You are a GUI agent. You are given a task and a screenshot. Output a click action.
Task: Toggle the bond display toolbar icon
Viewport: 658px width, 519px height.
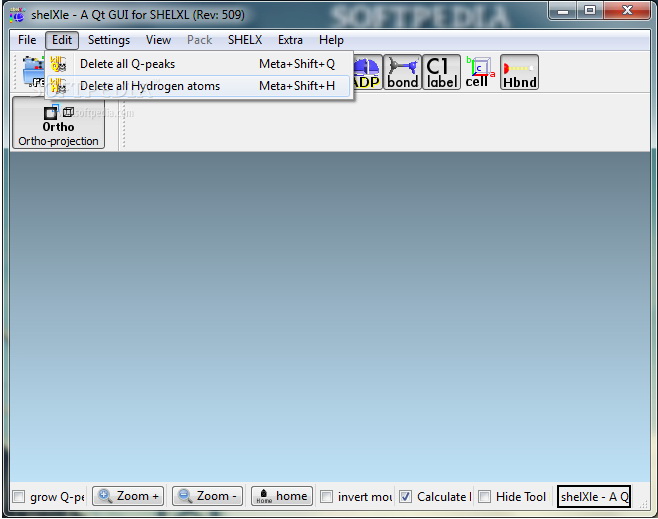tap(402, 72)
